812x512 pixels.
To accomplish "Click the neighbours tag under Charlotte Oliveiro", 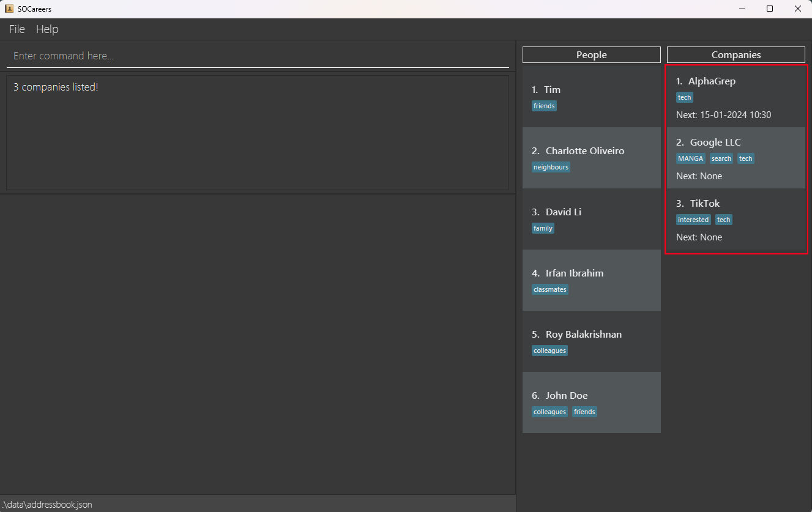I will pyautogui.click(x=551, y=167).
